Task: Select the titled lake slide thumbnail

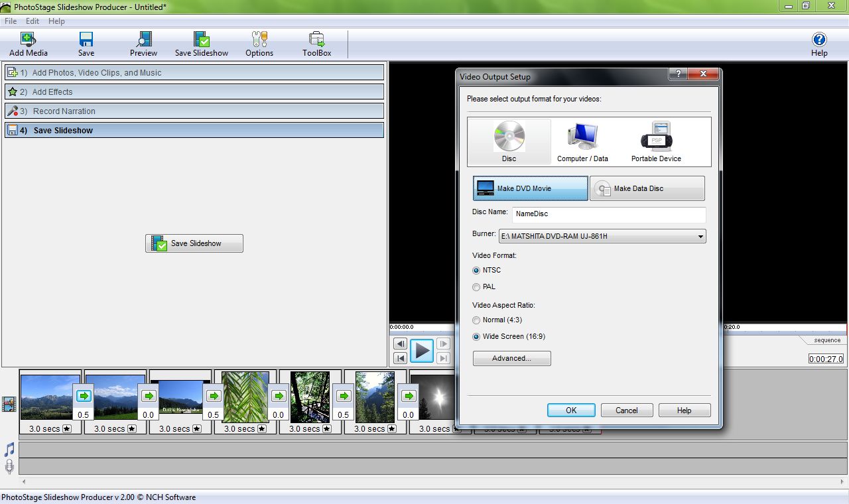Action: coord(180,397)
